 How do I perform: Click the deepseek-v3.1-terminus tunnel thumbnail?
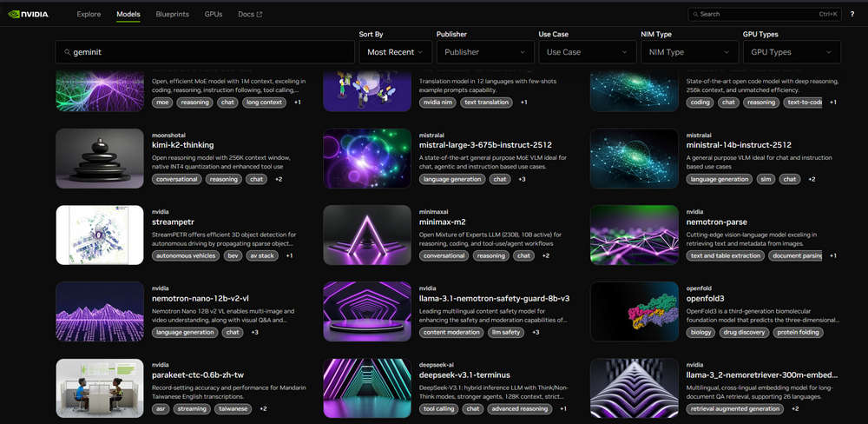[x=367, y=388]
